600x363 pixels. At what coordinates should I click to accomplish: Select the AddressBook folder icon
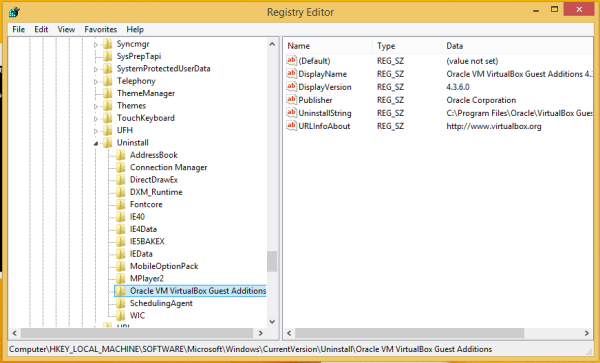tap(121, 155)
